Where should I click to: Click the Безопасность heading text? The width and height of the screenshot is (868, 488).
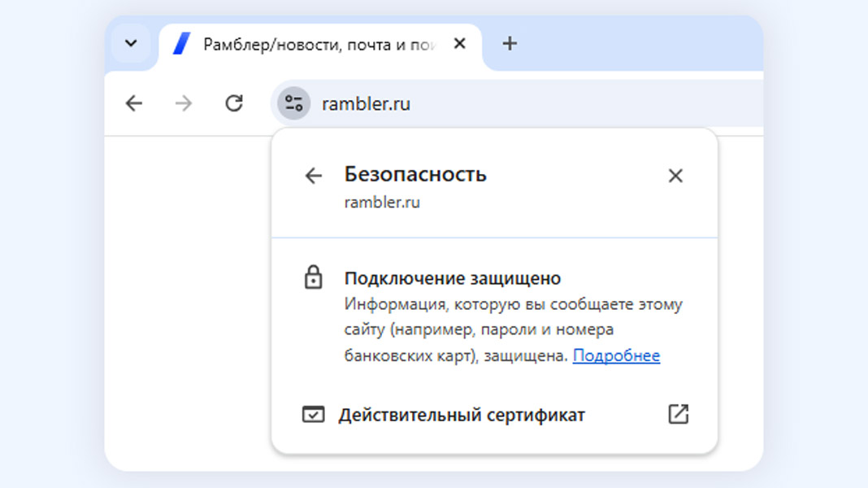415,174
